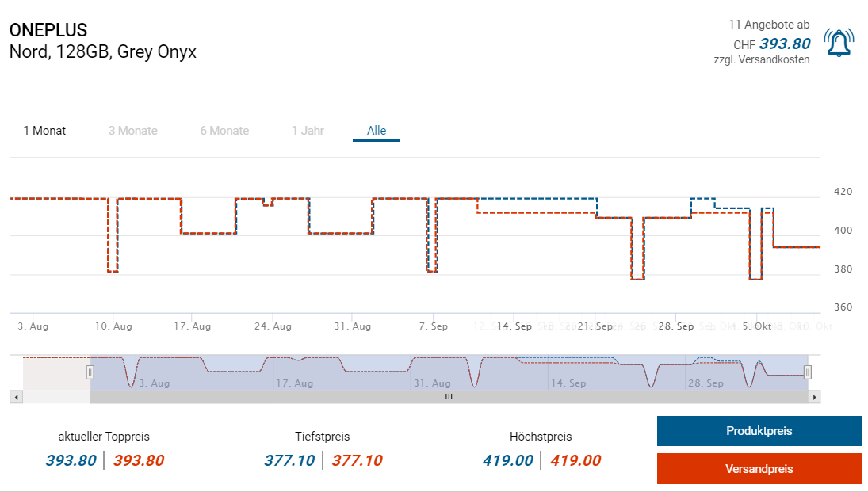
Task: Click the blue Tiefstpreis value 377.10
Action: pos(289,460)
